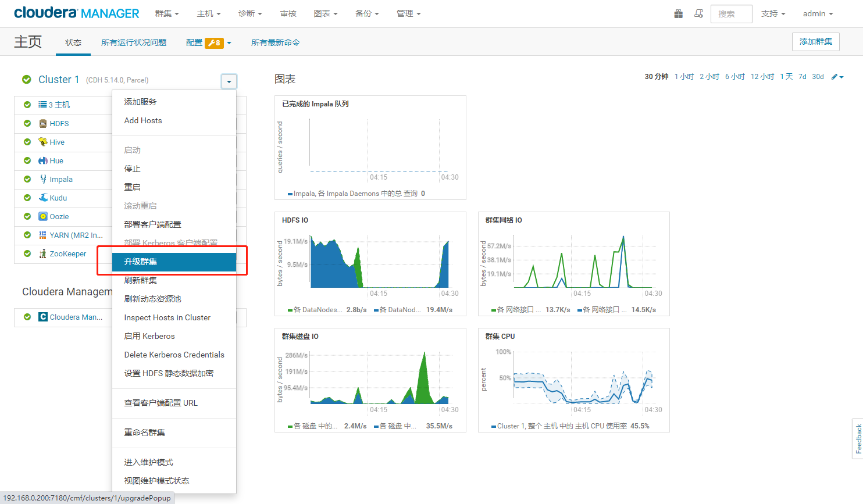Click the HDFS service icon
This screenshot has height=504, width=863.
click(x=43, y=123)
